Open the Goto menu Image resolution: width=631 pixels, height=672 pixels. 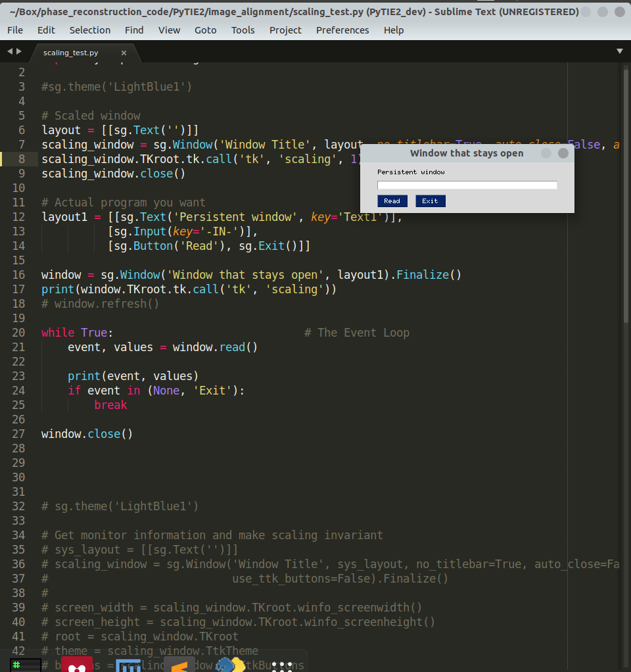(x=205, y=30)
